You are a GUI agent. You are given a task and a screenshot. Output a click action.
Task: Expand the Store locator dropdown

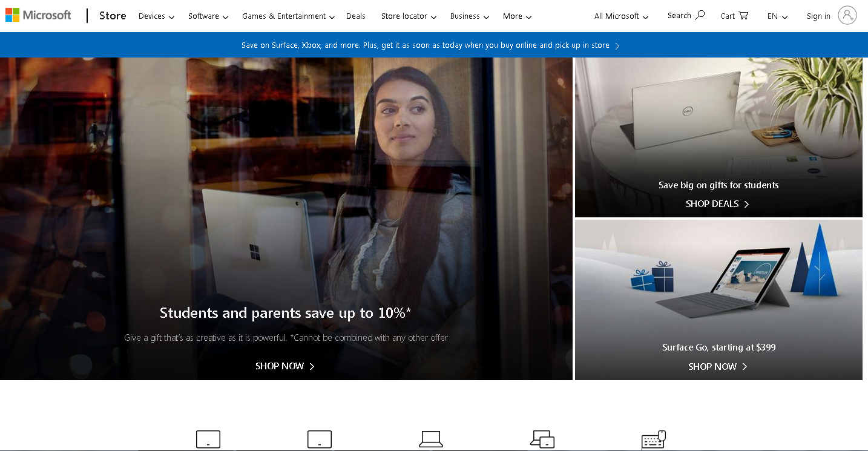coord(409,16)
